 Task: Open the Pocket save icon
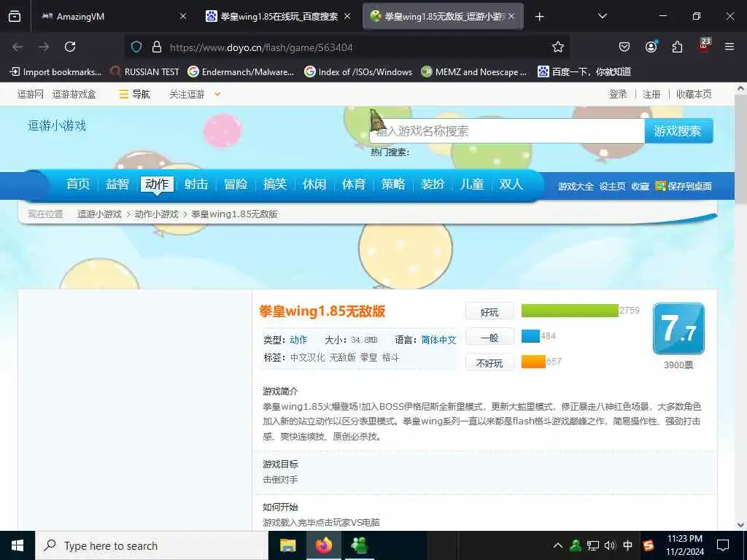(624, 47)
